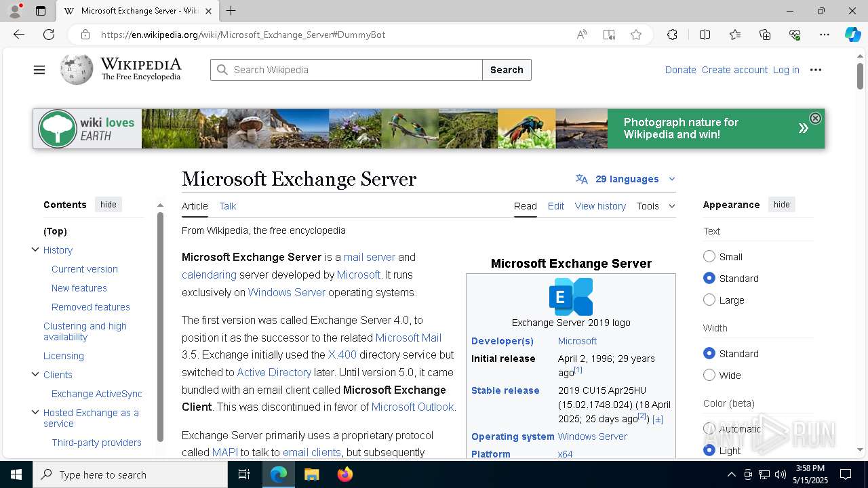Select Automatic color mode
The width and height of the screenshot is (868, 488).
pyautogui.click(x=709, y=428)
